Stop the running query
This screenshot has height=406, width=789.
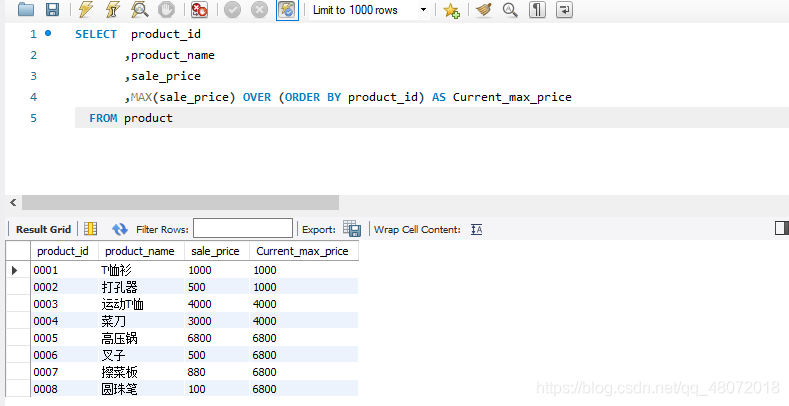166,10
